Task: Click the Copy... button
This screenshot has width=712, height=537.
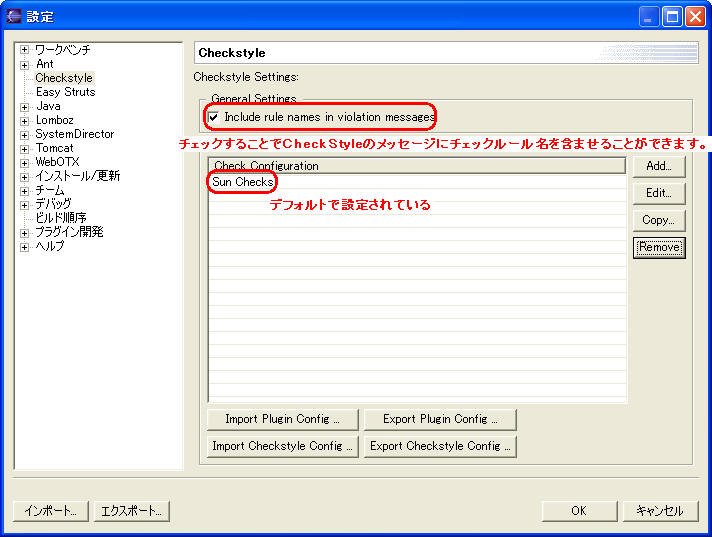Action: pos(658,220)
